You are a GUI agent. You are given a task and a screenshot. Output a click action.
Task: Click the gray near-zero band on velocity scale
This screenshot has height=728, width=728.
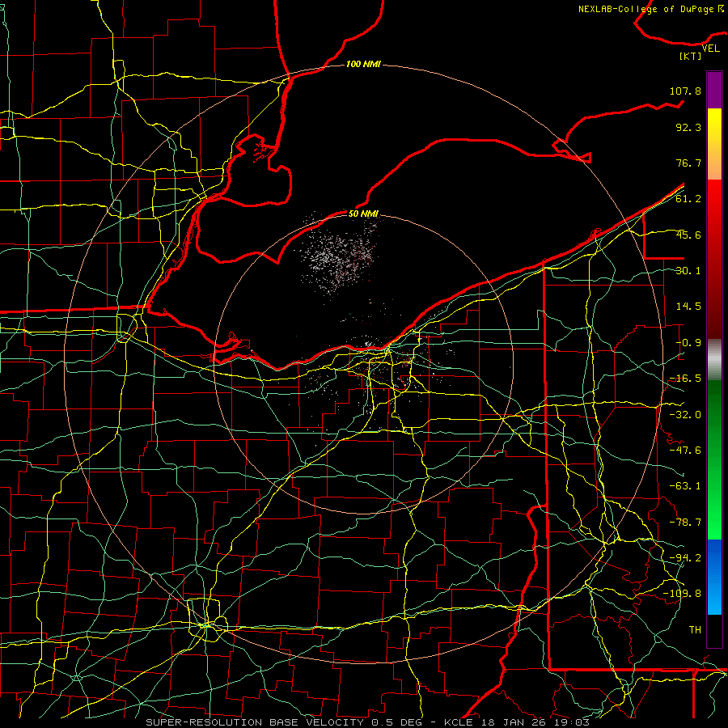pos(714,360)
